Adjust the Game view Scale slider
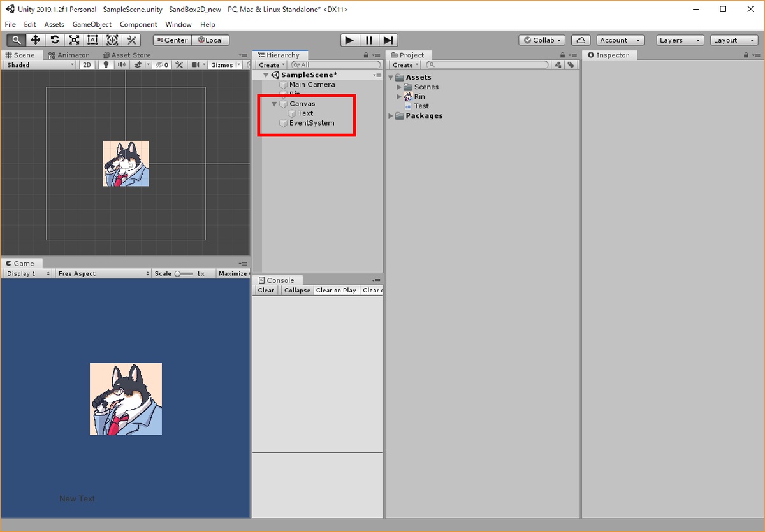Screen dimensions: 765x532 pyautogui.click(x=184, y=273)
